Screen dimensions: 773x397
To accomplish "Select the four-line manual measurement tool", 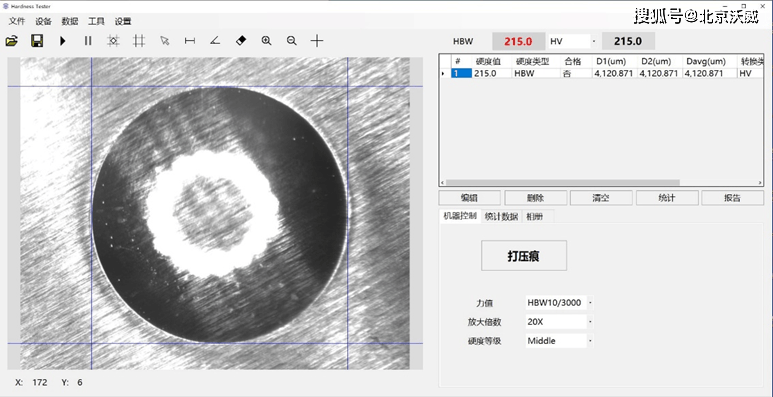I will 139,41.
